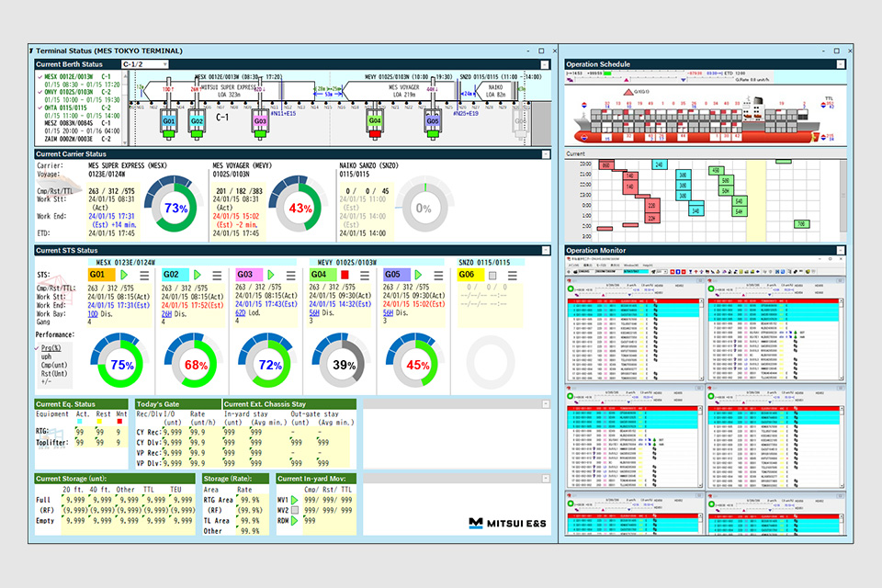The height and width of the screenshot is (588, 882).
Task: Click MES VOYAGER vessel in berth
Action: point(400,91)
